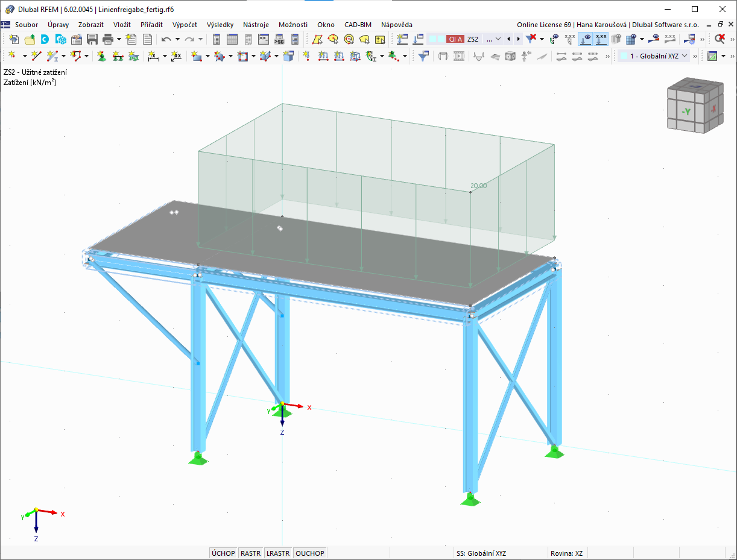Go to previous load case arrow
Viewport: 737px width, 560px height.
click(x=510, y=39)
